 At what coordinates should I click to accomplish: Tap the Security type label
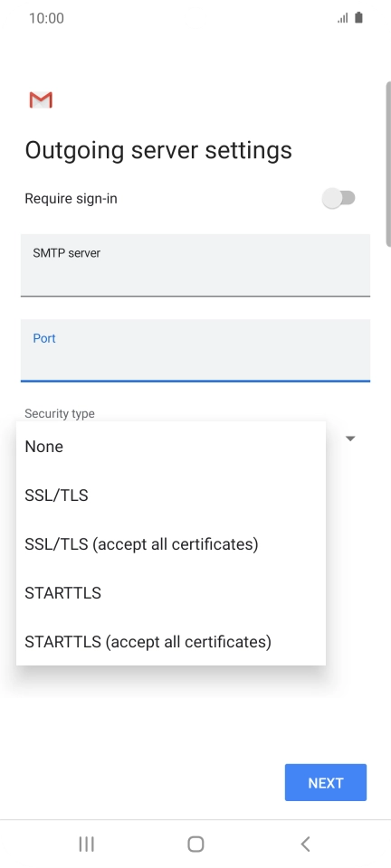click(x=60, y=413)
